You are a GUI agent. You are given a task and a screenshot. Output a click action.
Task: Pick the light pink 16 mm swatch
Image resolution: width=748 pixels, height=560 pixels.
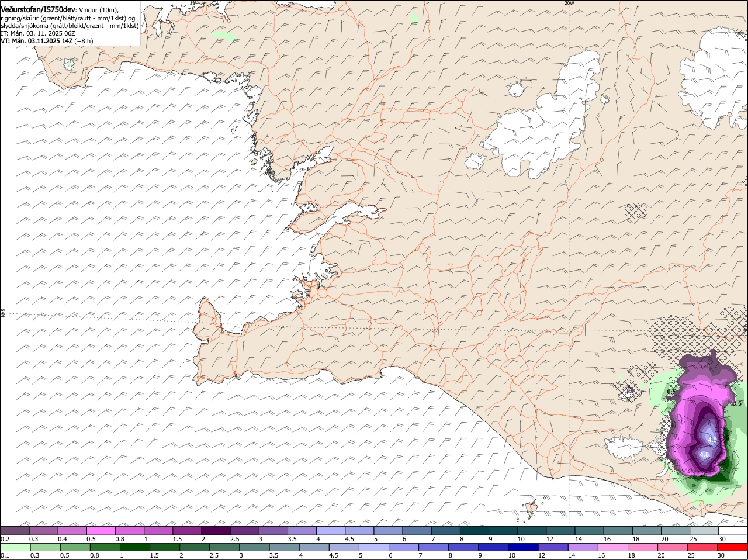click(x=613, y=547)
